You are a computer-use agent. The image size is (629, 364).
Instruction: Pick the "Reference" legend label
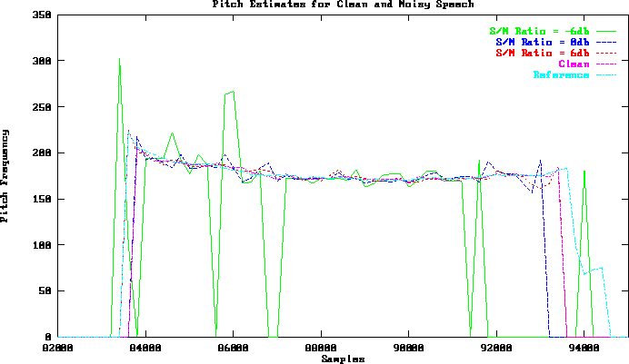pos(562,74)
